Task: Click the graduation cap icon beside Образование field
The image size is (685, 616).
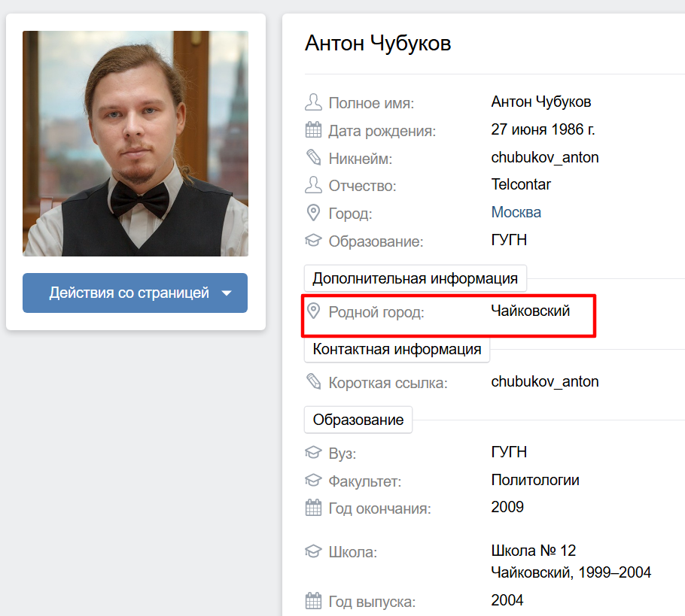Action: point(313,240)
